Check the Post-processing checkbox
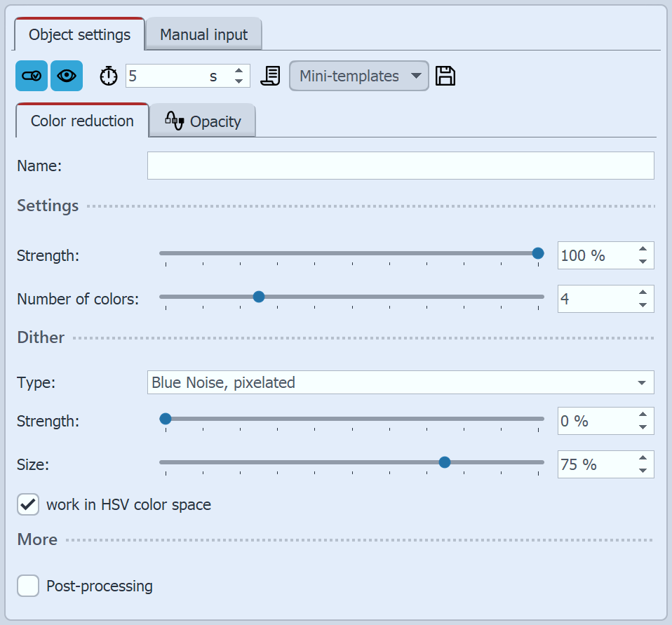 pos(27,586)
